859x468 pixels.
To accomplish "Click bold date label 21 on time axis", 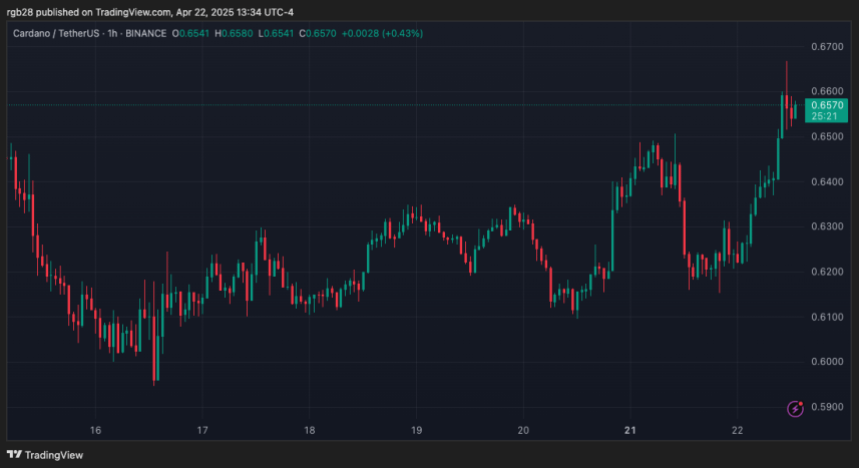I will [630, 430].
